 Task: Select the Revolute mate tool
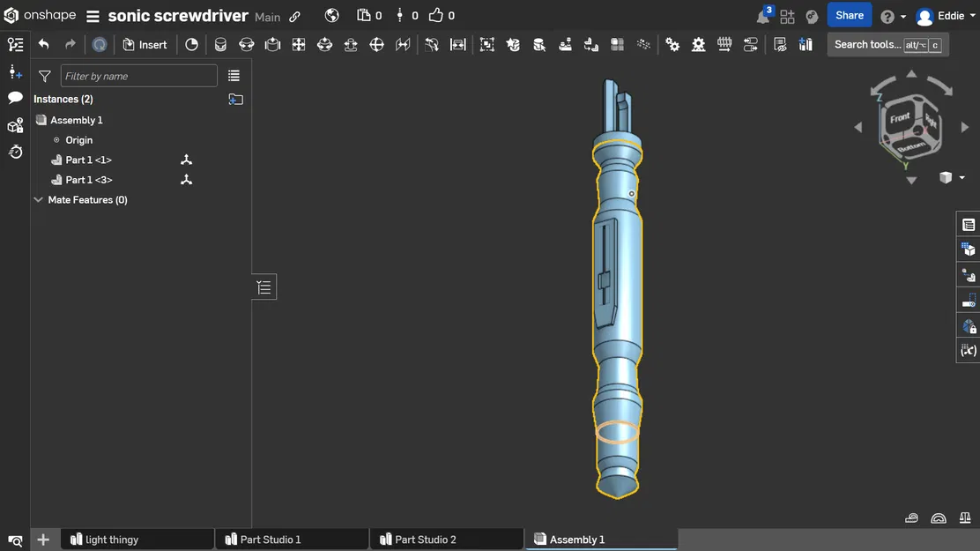(247, 44)
